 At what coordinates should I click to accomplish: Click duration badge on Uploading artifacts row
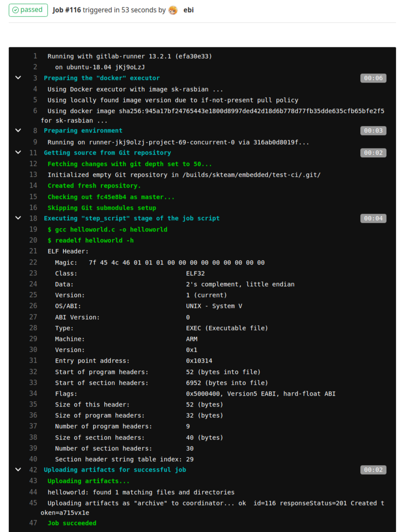pyautogui.click(x=373, y=470)
